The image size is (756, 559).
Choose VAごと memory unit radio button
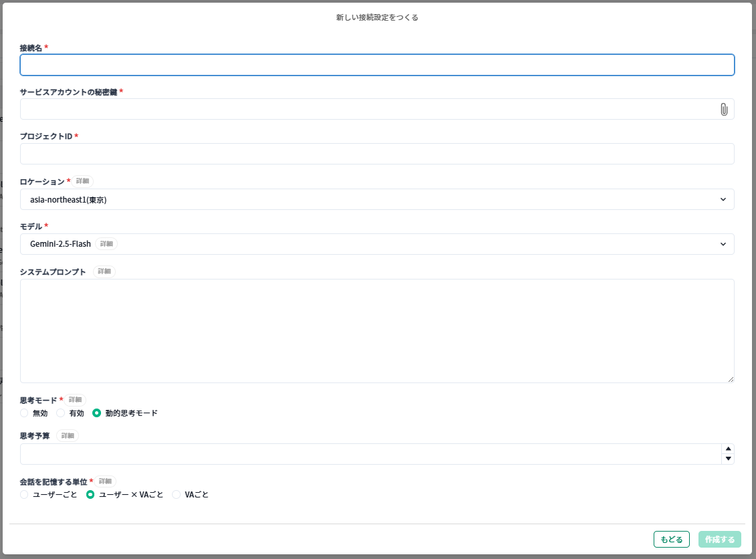(177, 495)
